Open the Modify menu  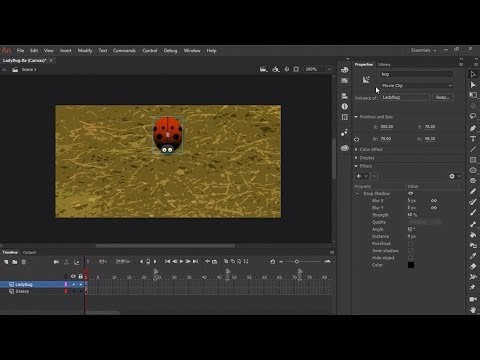85,51
